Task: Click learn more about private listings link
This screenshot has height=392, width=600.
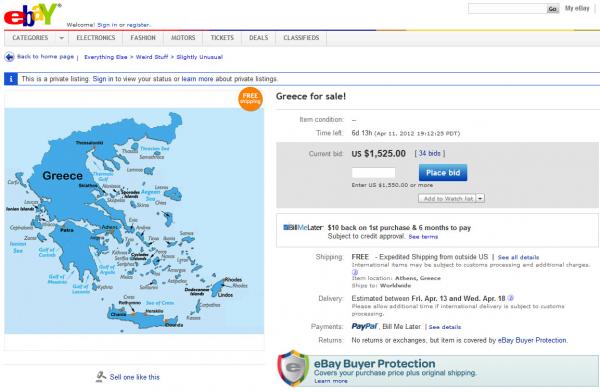Action: tap(197, 79)
